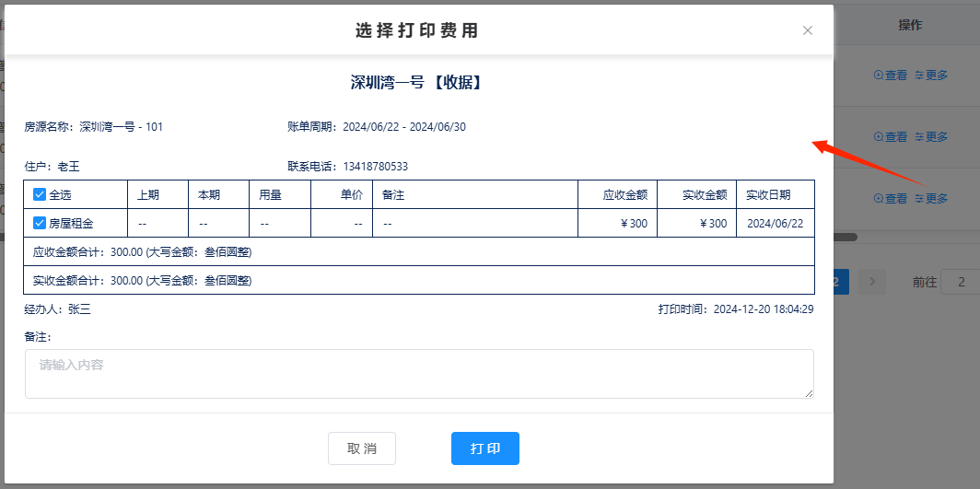This screenshot has height=489, width=980.
Task: Click the 前往 page number field
Action: pyautogui.click(x=959, y=282)
